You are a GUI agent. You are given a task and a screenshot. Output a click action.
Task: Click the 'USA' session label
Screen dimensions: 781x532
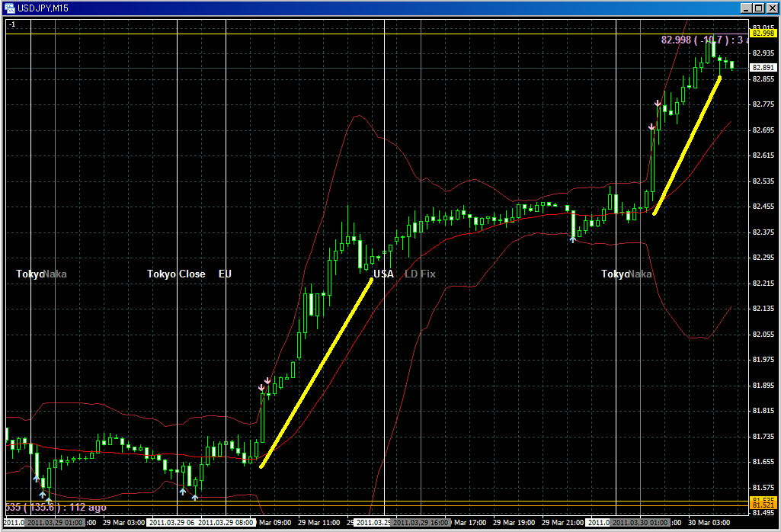coord(383,274)
